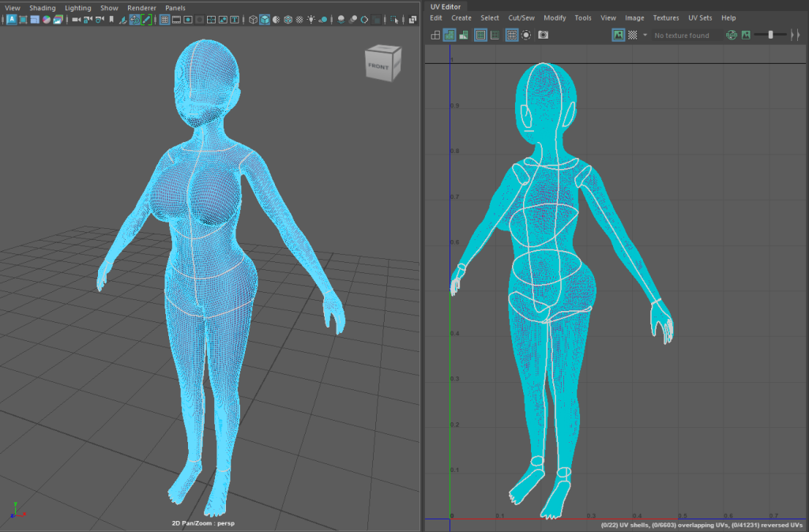Open the 'No texture found' combo box
The height and width of the screenshot is (532, 809).
[x=681, y=36]
